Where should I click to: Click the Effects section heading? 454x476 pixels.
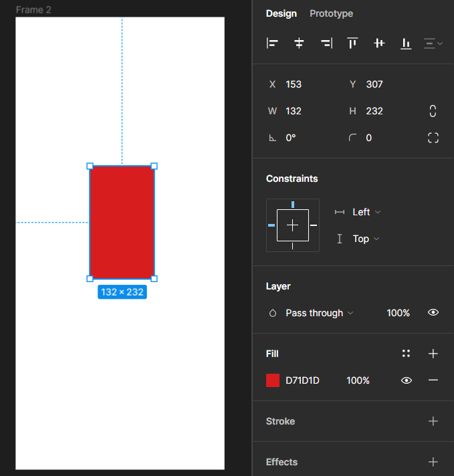click(281, 462)
